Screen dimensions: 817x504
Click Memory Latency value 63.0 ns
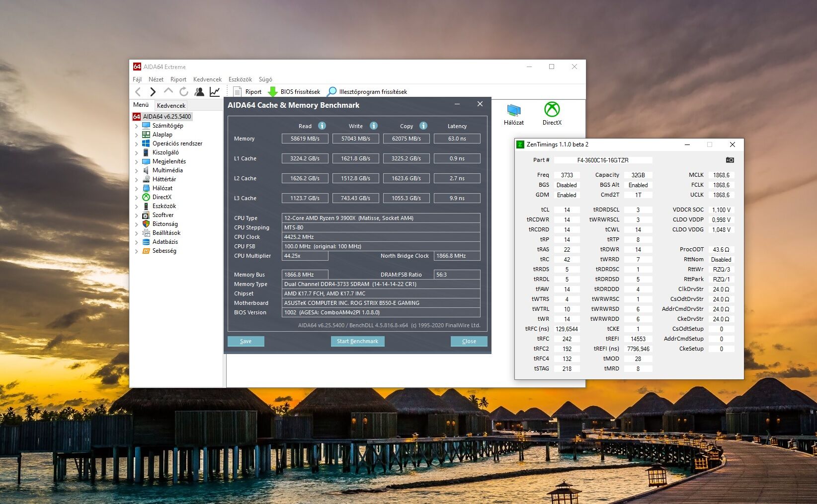pos(457,139)
